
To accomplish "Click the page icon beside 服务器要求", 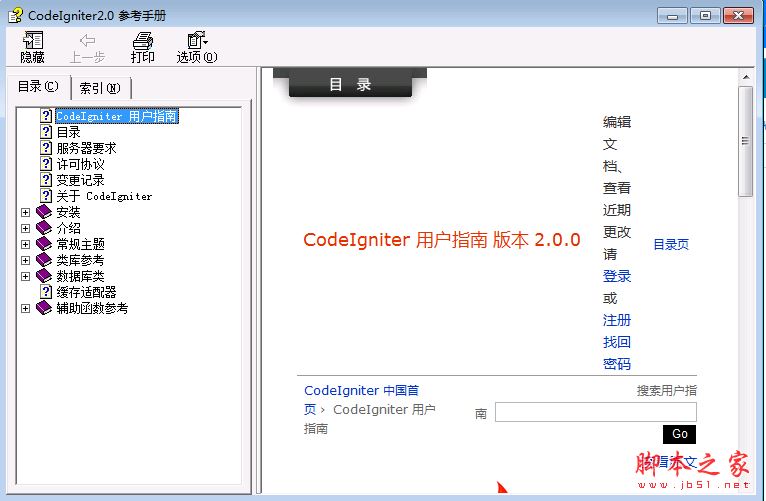I will click(46, 148).
